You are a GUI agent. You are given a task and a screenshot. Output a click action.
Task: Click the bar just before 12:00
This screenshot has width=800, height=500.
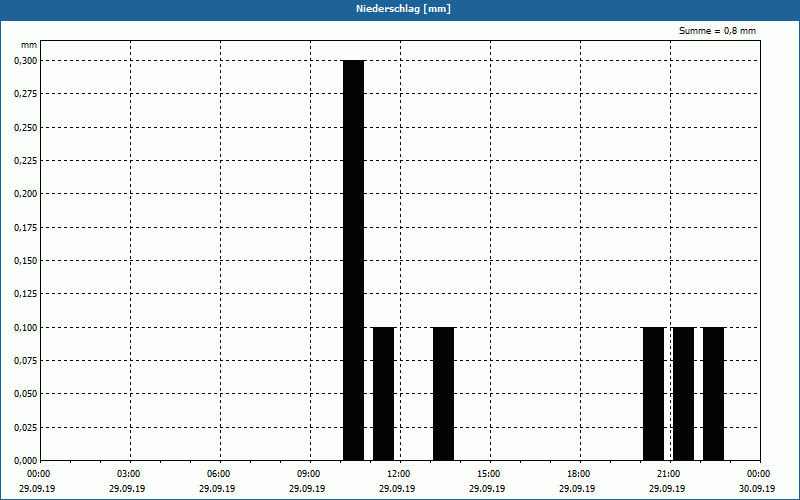(384, 393)
